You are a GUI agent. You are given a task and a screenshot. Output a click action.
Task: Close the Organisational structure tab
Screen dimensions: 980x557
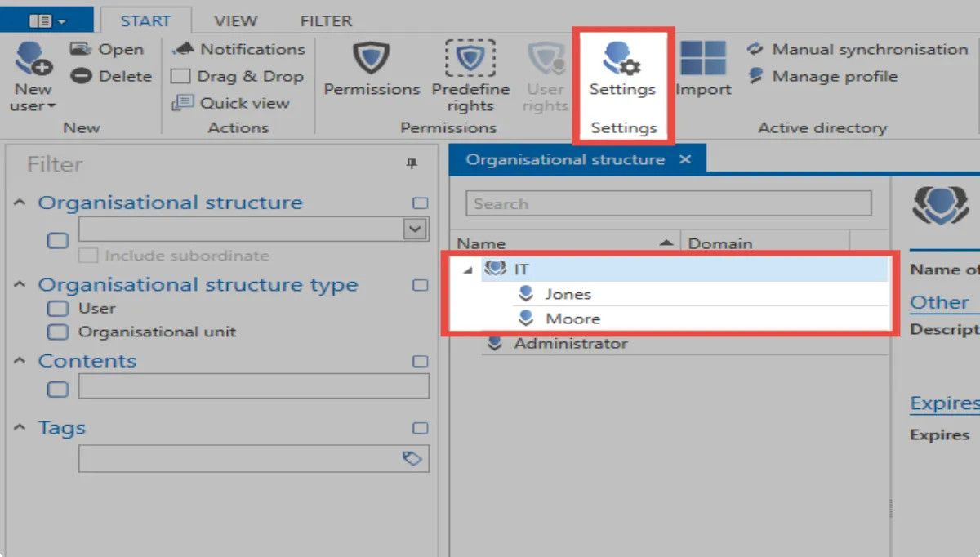click(x=685, y=159)
